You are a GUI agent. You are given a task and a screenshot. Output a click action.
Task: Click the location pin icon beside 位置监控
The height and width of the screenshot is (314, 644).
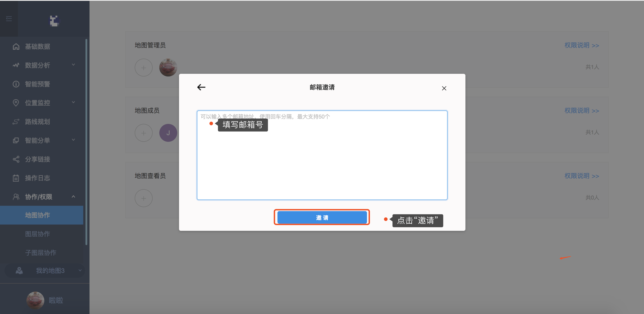point(16,103)
